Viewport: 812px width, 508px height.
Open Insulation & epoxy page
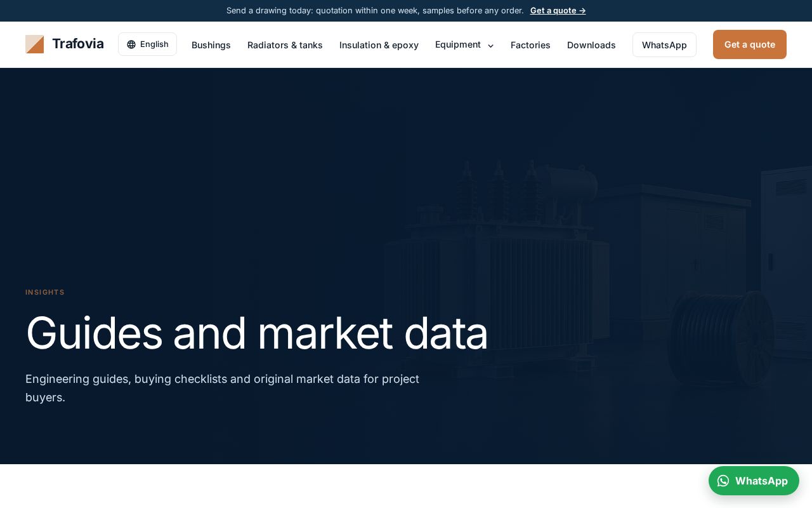click(379, 45)
